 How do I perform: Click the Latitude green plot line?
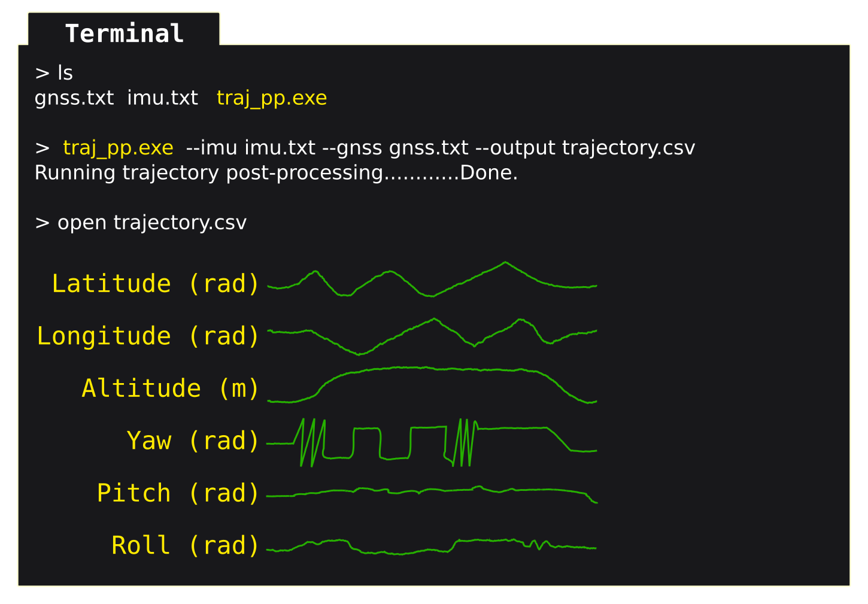coord(432,279)
